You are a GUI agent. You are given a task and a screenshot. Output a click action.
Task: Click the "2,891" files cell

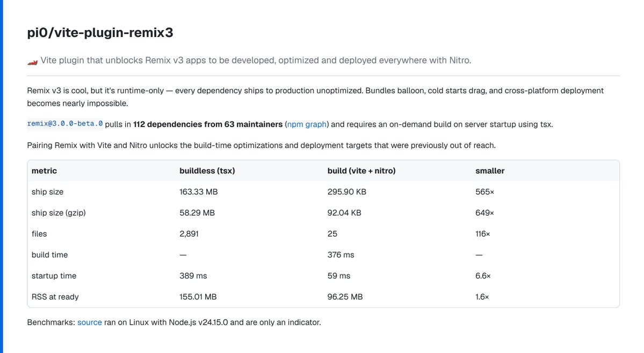(189, 234)
